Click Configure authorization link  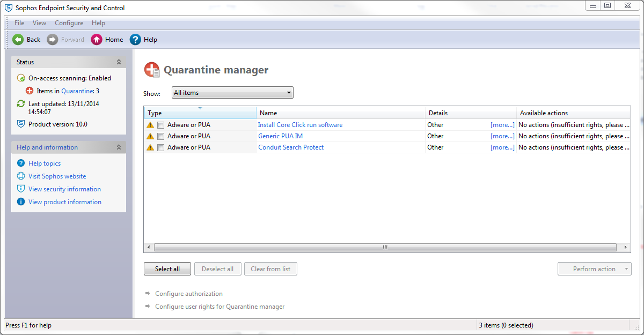[x=189, y=294]
